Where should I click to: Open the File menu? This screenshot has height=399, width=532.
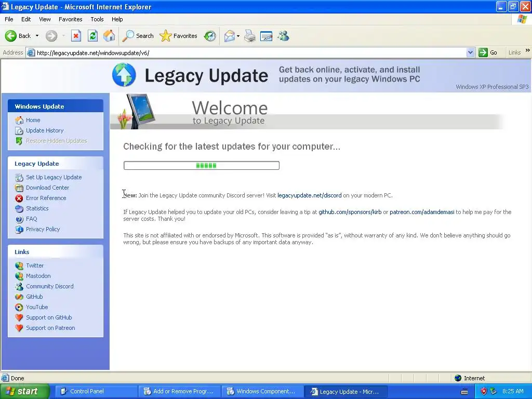click(9, 19)
